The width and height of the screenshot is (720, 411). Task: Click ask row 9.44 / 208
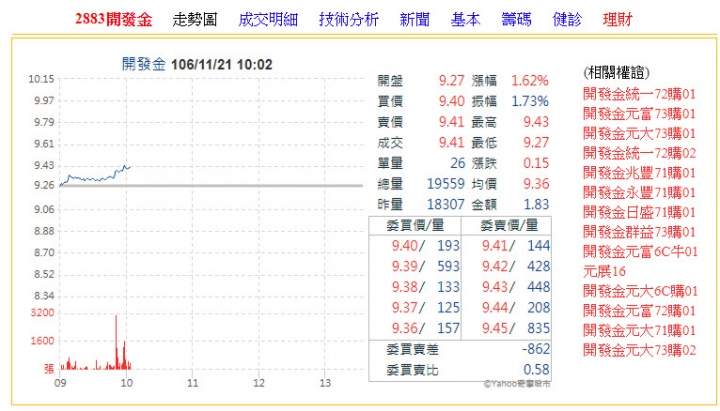(516, 308)
